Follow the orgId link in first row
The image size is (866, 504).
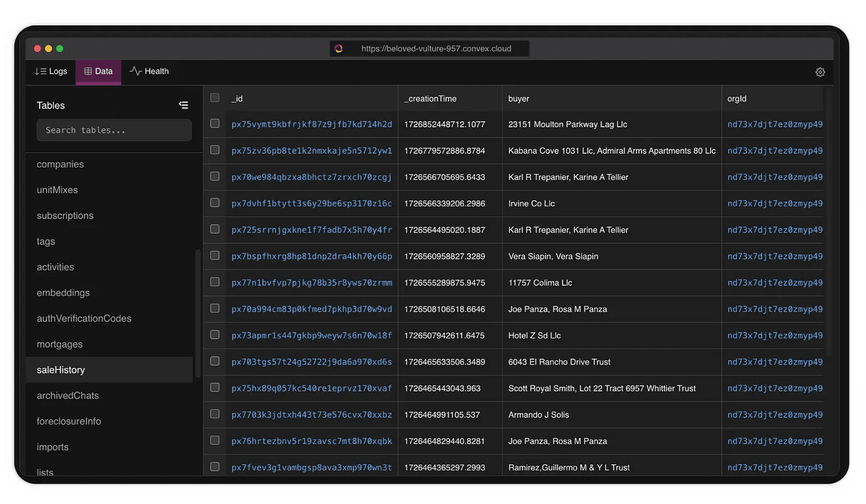tap(774, 124)
